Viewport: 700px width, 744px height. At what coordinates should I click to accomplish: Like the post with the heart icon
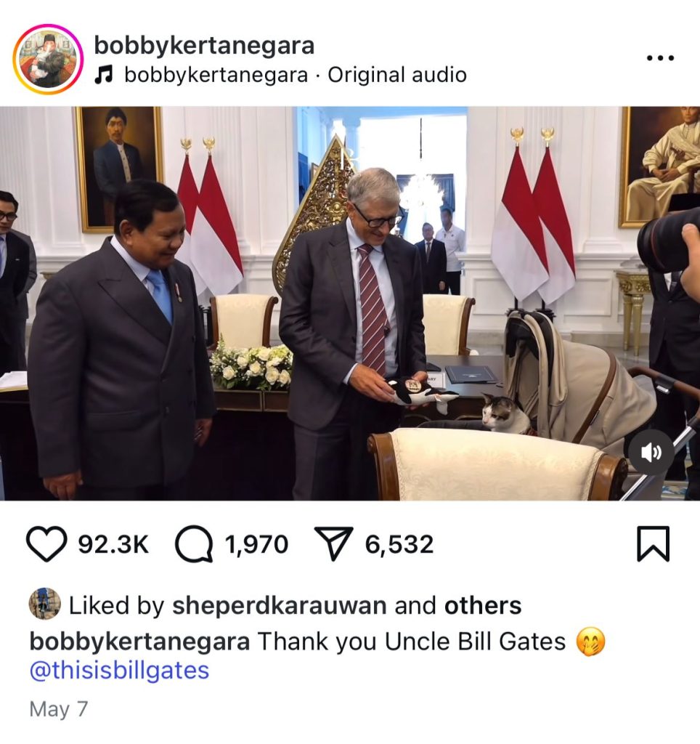46,543
